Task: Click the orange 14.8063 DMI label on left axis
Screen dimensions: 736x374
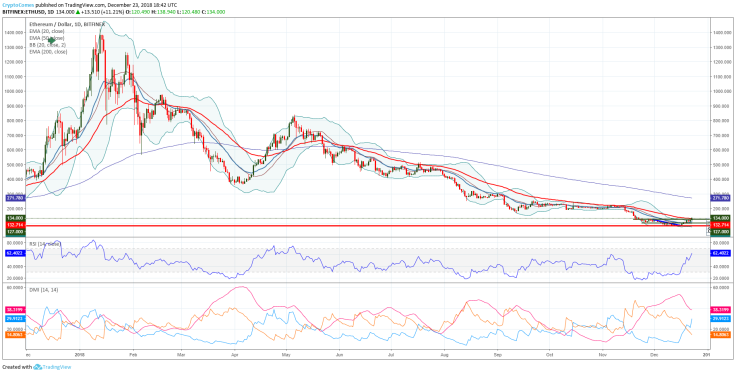Action: pos(16,335)
